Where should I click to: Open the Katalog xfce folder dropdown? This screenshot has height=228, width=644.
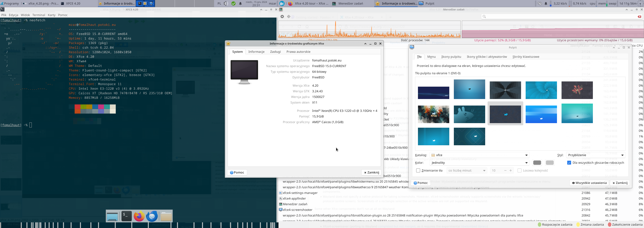(x=480, y=155)
